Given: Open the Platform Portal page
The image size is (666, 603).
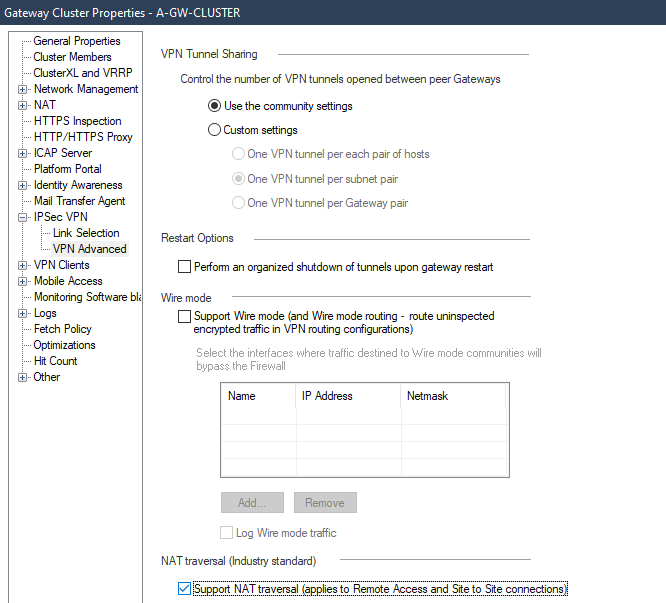Looking at the screenshot, I should 67,169.
